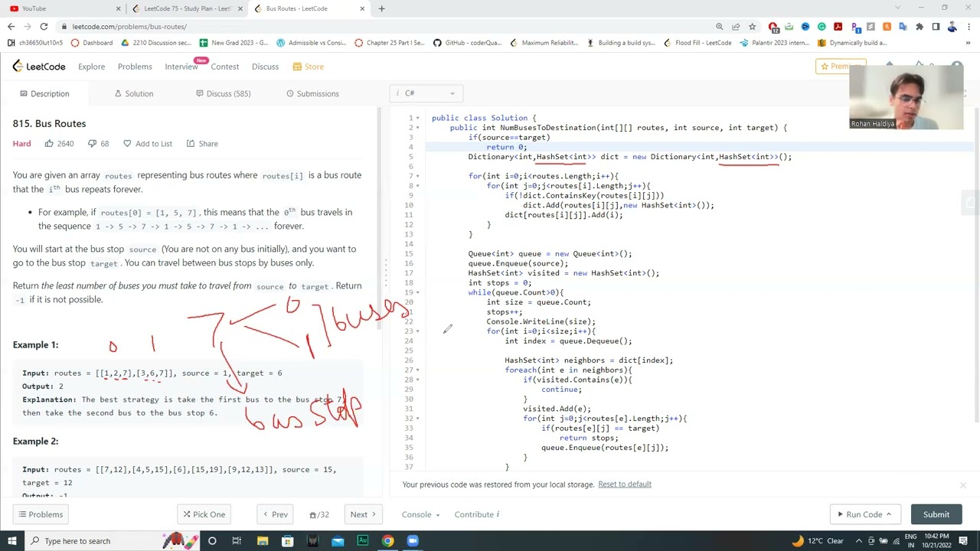Click the Contribute info icon
This screenshot has width=980, height=551.
pos(498,514)
